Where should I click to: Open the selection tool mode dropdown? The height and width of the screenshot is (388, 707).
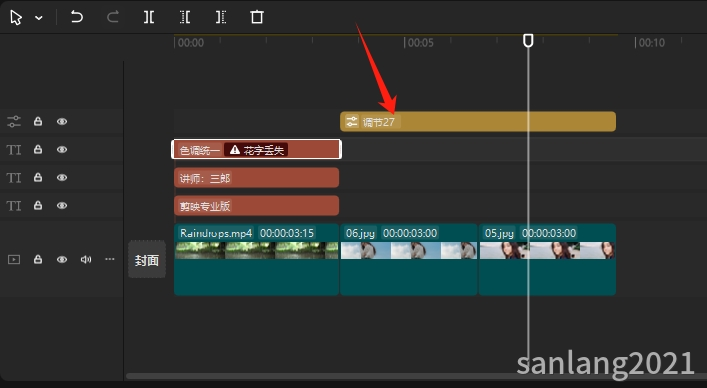[39, 18]
